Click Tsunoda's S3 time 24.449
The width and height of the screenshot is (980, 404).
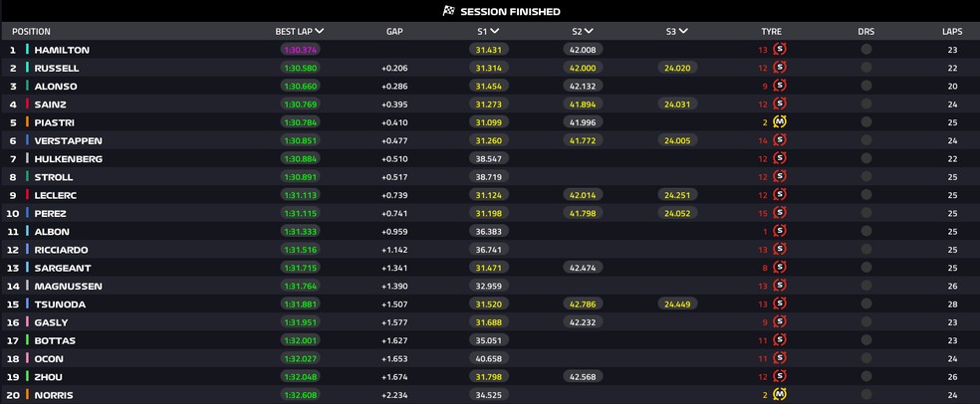tap(677, 304)
